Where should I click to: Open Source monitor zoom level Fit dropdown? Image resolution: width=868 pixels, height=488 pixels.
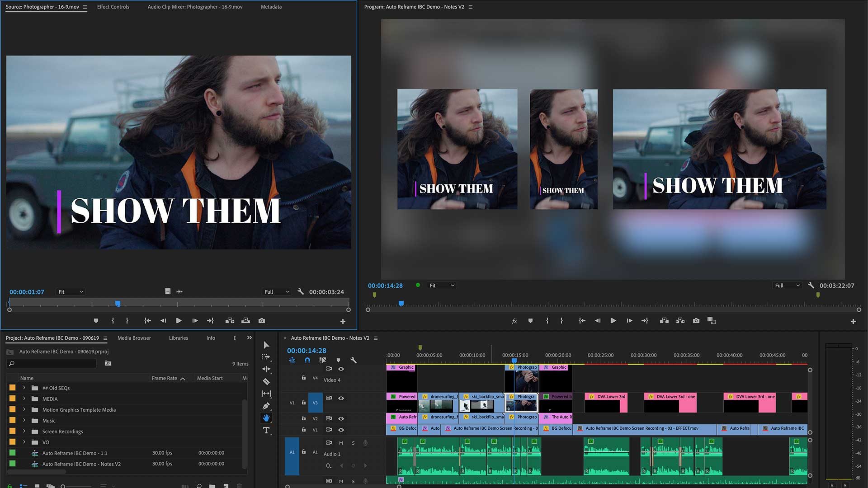pyautogui.click(x=71, y=292)
